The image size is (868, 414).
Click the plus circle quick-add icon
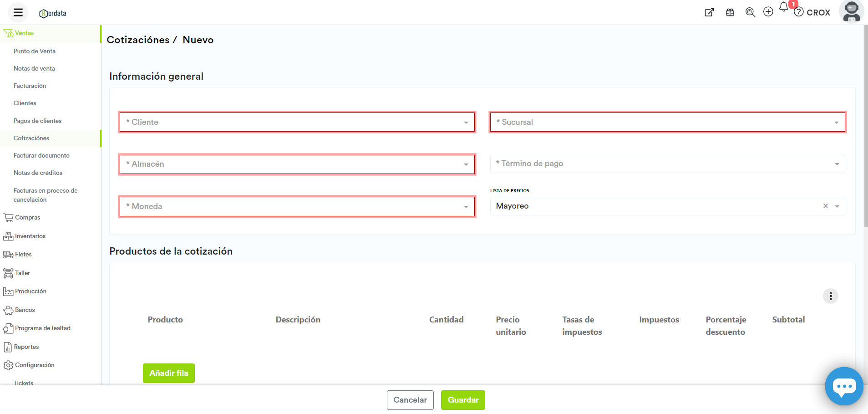pyautogui.click(x=768, y=12)
